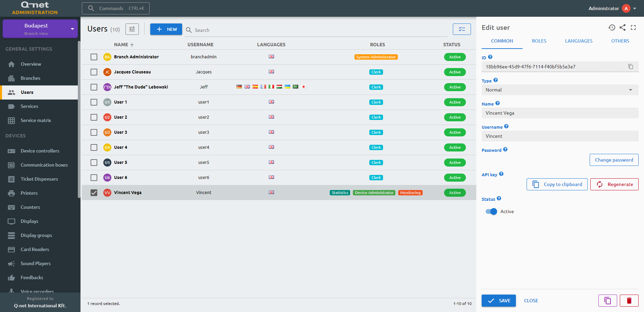Check the Jacques Clouseau row checkbox

94,72
